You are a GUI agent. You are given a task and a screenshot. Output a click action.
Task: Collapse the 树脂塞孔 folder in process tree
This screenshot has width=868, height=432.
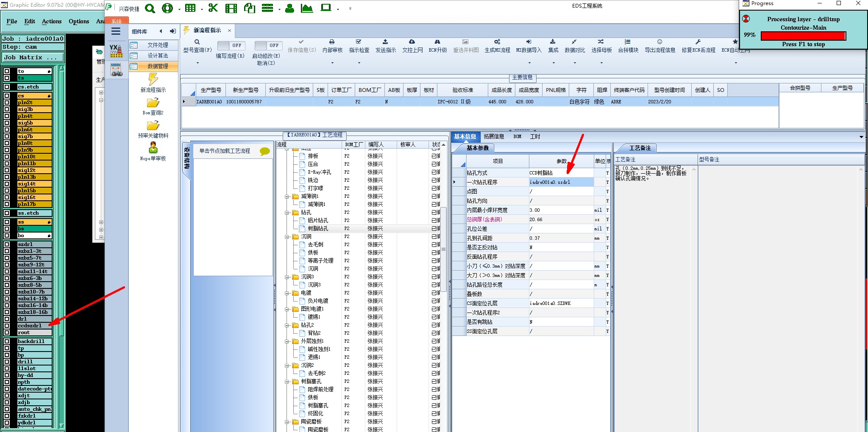point(287,382)
